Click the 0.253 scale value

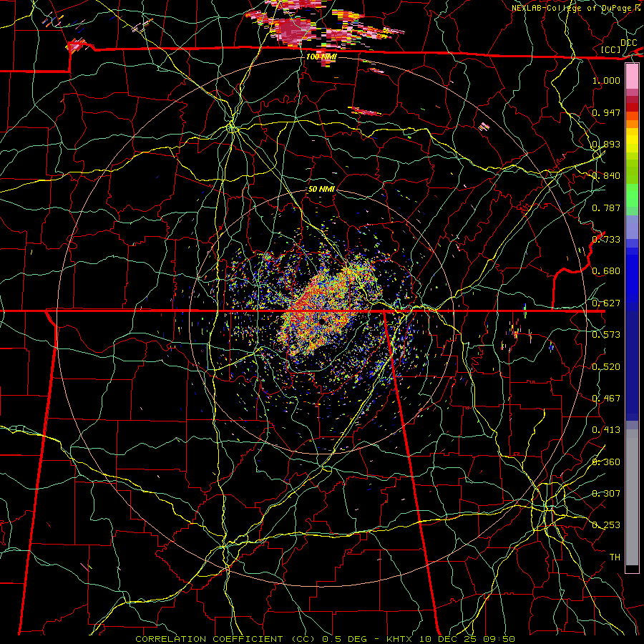[606, 525]
